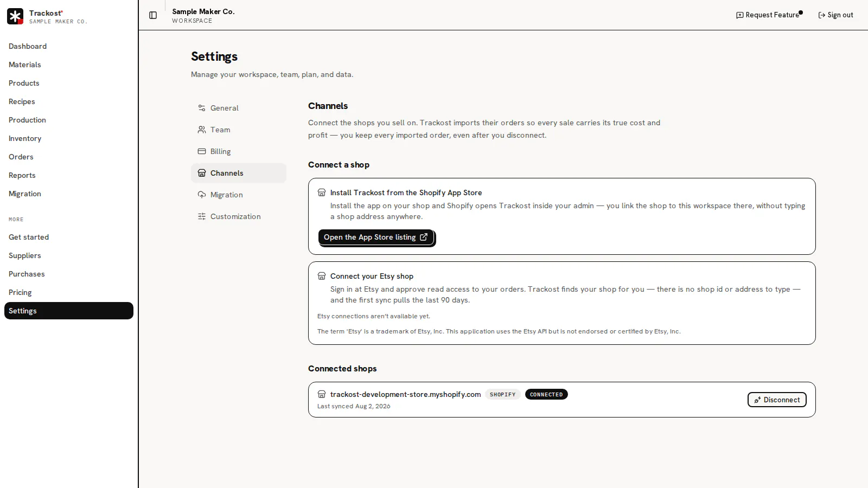Open the Billing settings tab

pyautogui.click(x=239, y=151)
